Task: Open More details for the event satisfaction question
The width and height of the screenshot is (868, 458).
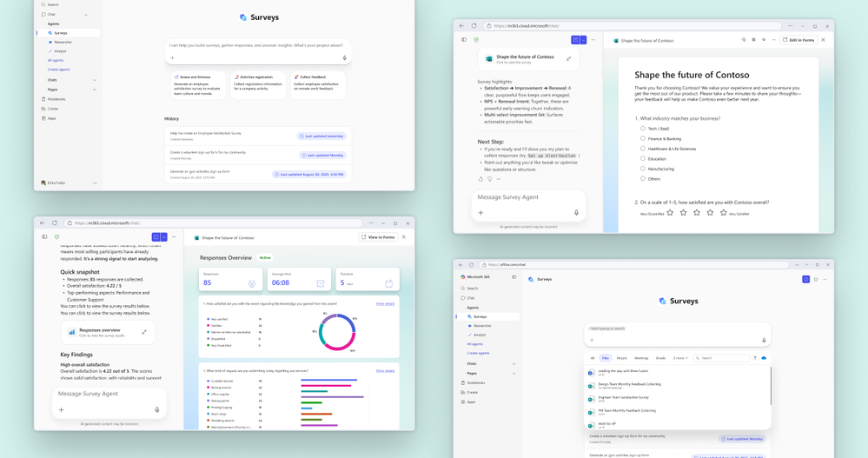Action: tap(385, 303)
